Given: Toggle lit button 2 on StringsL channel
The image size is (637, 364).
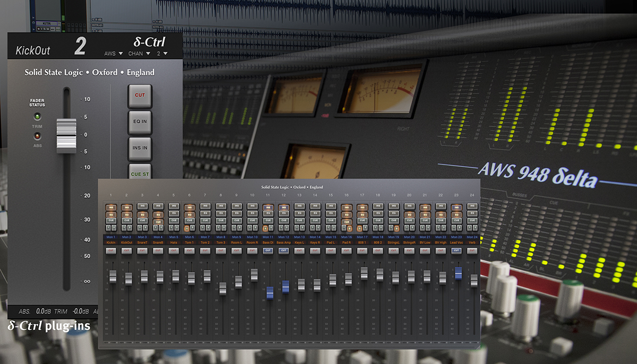Looking at the screenshot, I should tap(397, 229).
